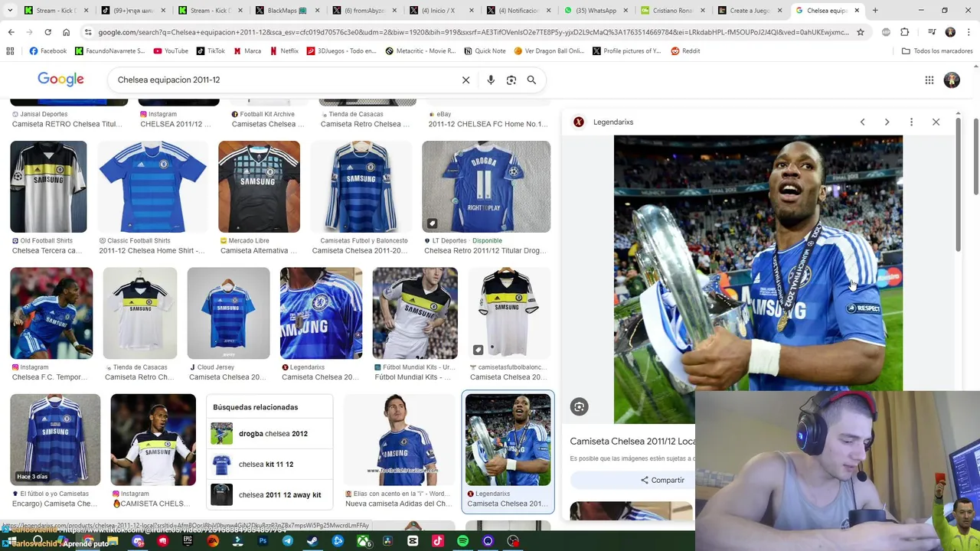Expand Todos los marcadores folder

[x=937, y=51]
